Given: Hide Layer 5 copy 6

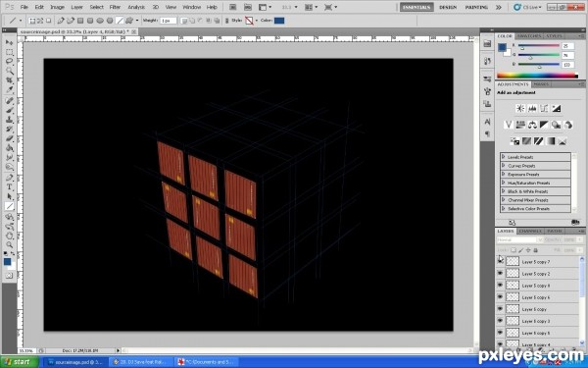Looking at the screenshot, I should [500, 297].
